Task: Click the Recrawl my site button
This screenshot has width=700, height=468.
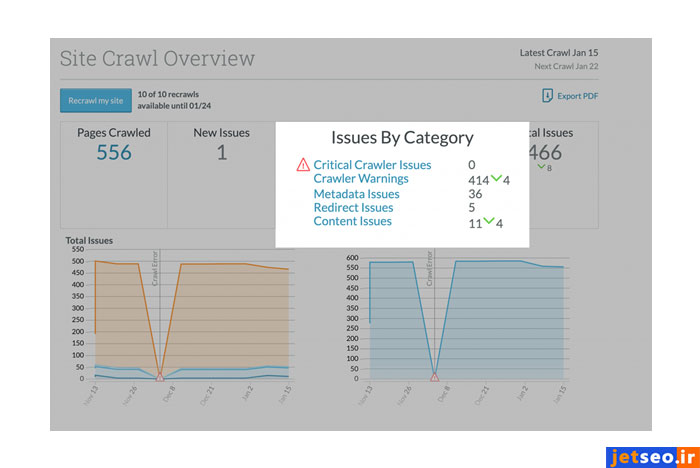Action: pos(97,101)
